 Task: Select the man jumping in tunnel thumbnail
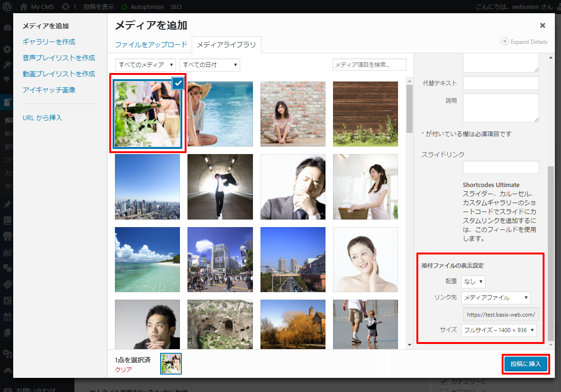pos(220,187)
